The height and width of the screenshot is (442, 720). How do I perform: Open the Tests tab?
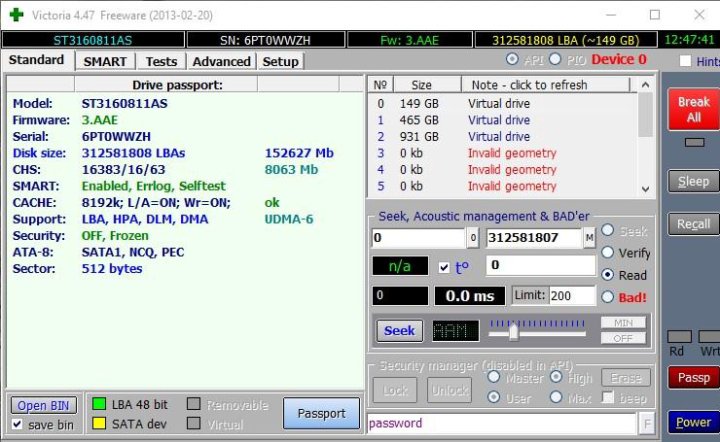pyautogui.click(x=161, y=61)
